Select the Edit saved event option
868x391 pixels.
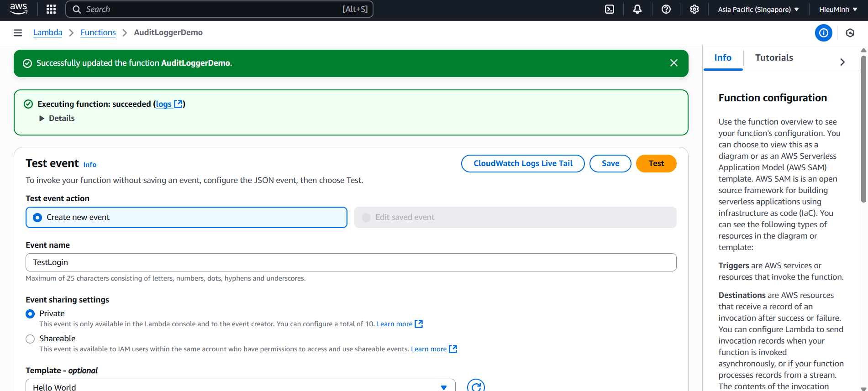tap(515, 217)
